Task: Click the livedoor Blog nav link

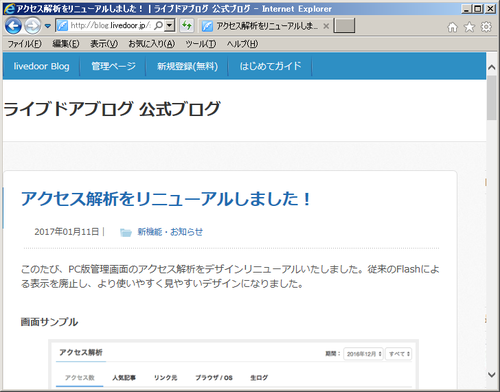Action: pos(41,66)
